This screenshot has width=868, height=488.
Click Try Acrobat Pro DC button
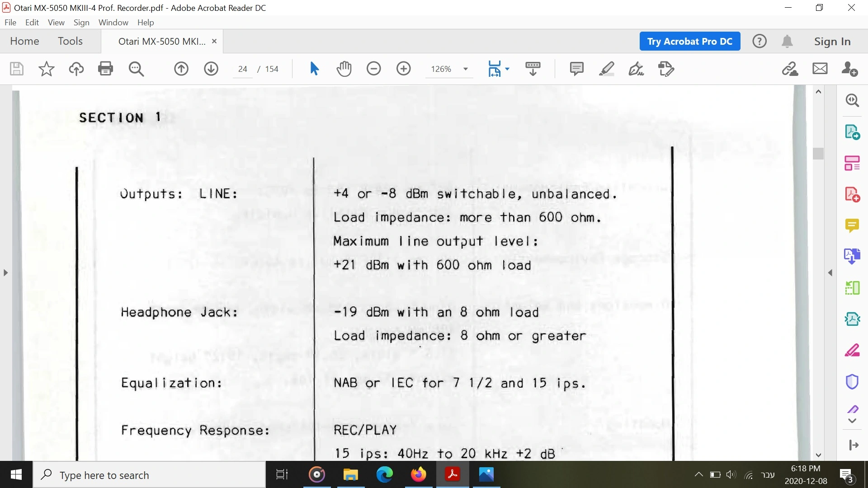(x=689, y=41)
